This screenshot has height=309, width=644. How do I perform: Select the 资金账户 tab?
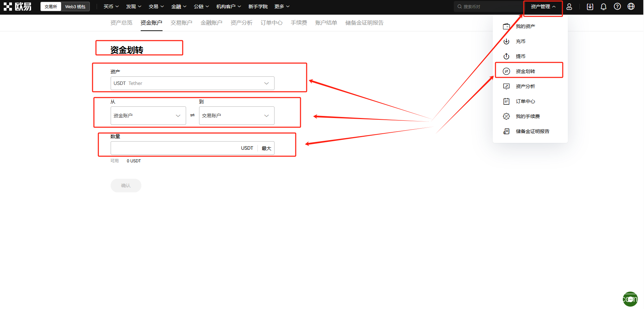151,23
